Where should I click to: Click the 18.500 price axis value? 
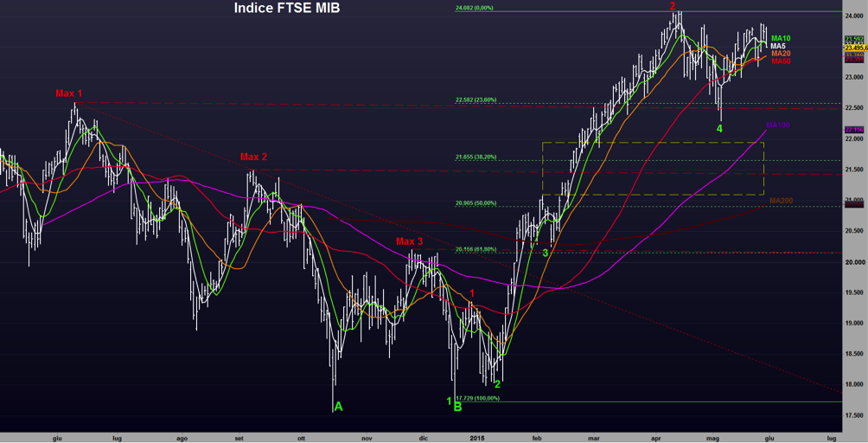coord(853,354)
